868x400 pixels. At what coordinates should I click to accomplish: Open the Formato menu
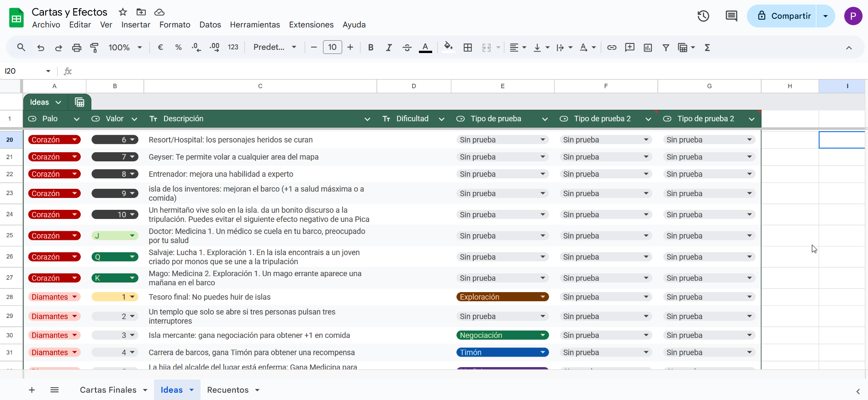(x=175, y=25)
